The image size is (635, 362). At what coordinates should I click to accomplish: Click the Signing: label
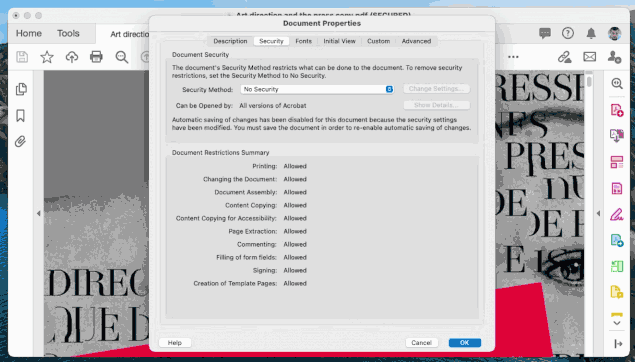(x=264, y=270)
